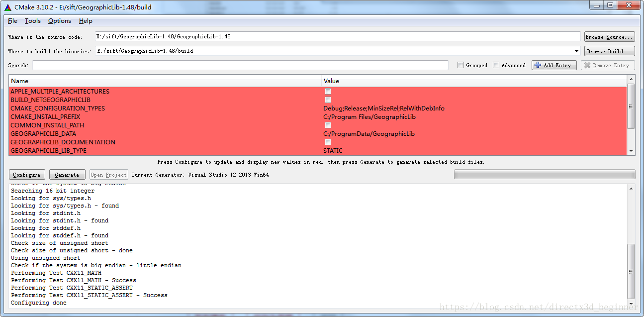Click the 'Configuring done' log line
The image size is (644, 317).
click(x=39, y=303)
